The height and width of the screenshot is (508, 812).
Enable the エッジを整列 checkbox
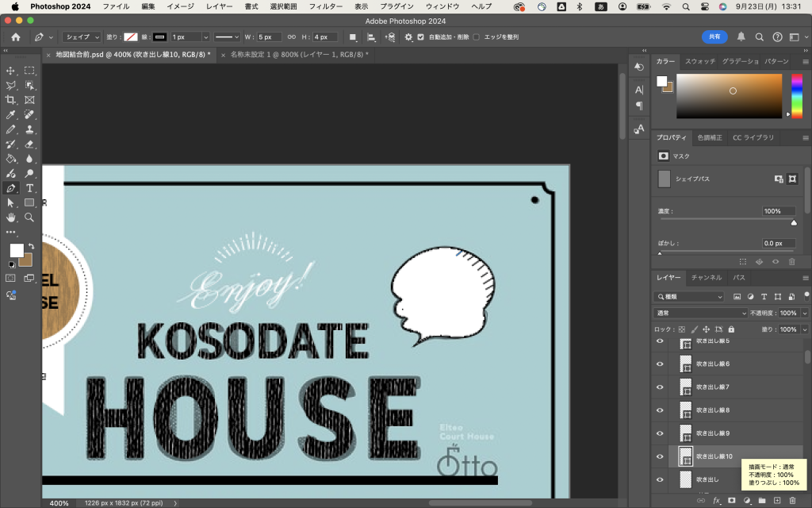pyautogui.click(x=476, y=37)
